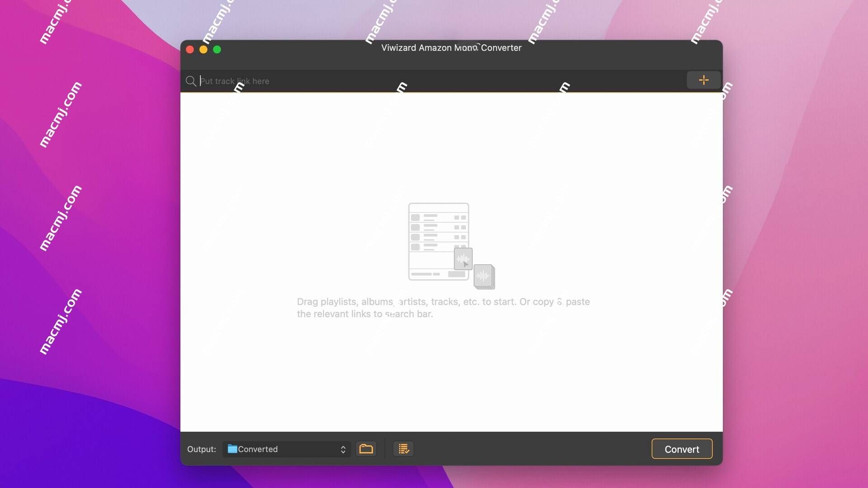Image resolution: width=868 pixels, height=488 pixels.
Task: Minimize the window with yellow button
Action: click(203, 50)
